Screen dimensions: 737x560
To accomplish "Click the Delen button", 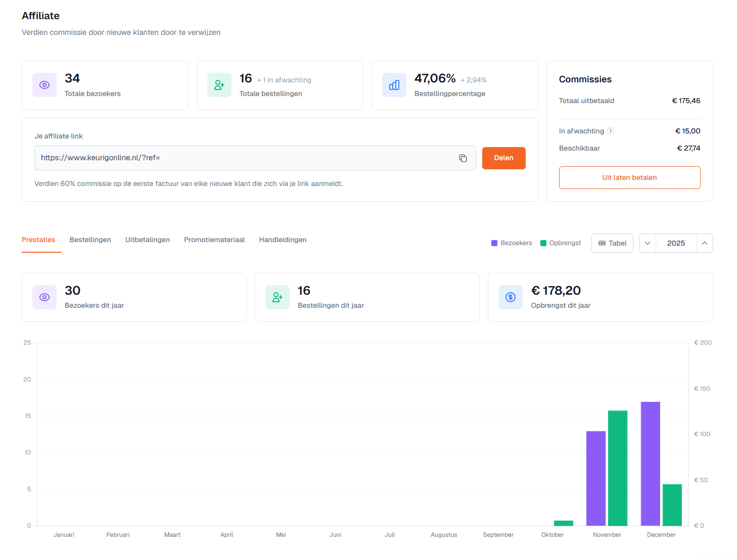I will (x=503, y=158).
